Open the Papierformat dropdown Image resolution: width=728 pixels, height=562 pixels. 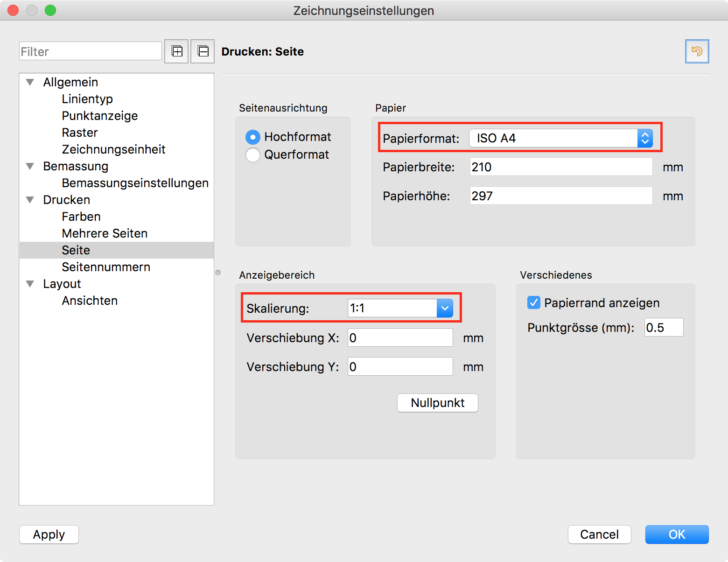point(560,139)
